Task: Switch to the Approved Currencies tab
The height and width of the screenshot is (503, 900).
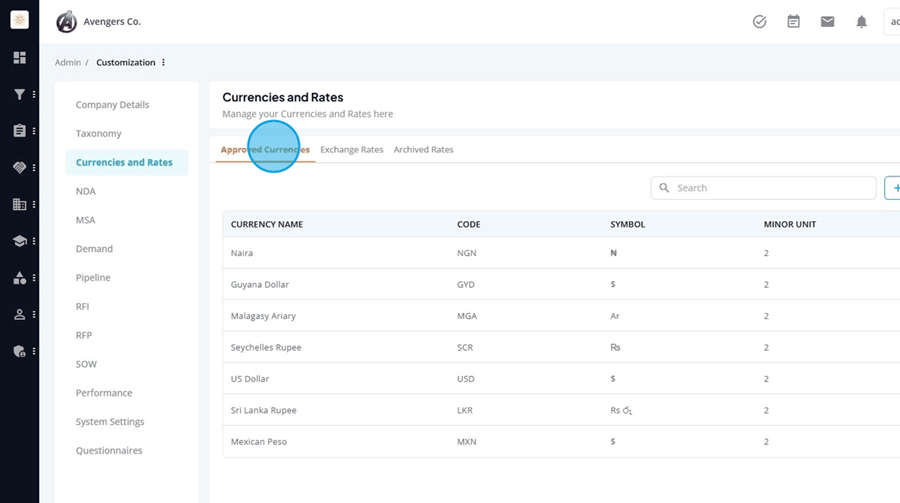Action: pyautogui.click(x=265, y=149)
